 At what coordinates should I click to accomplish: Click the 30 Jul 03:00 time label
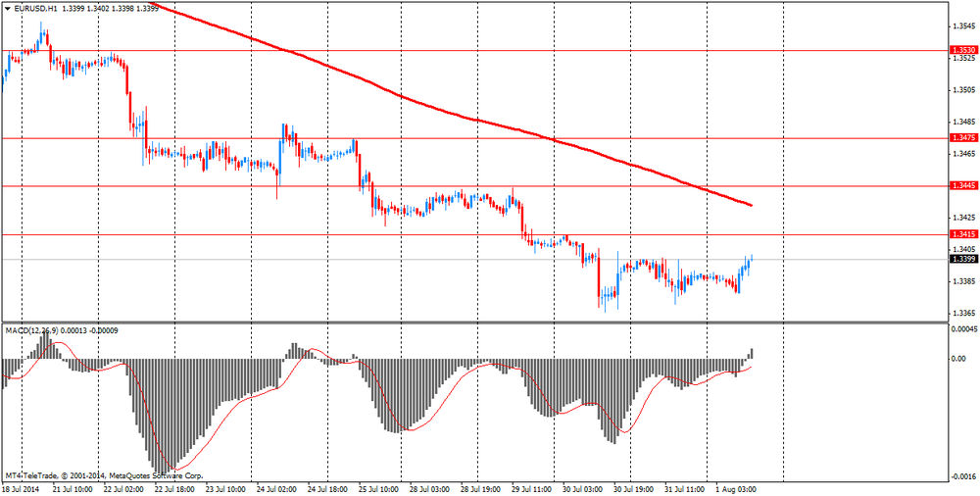coord(582,488)
